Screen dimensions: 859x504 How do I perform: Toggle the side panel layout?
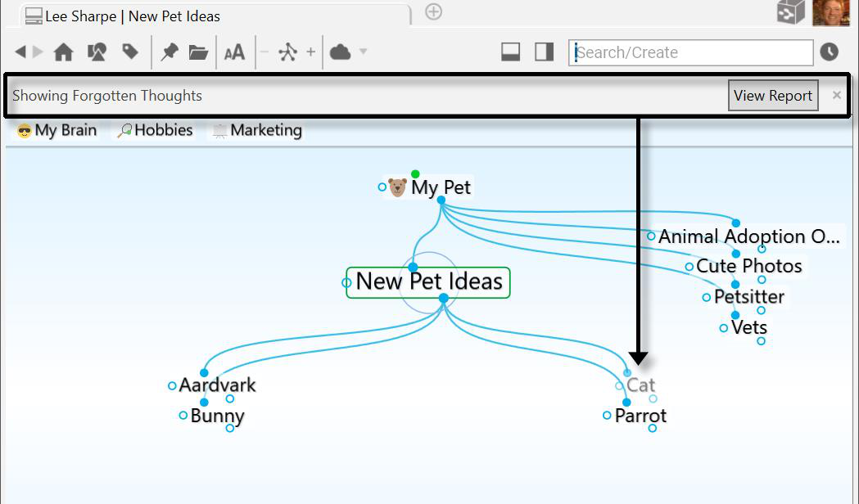click(x=544, y=52)
